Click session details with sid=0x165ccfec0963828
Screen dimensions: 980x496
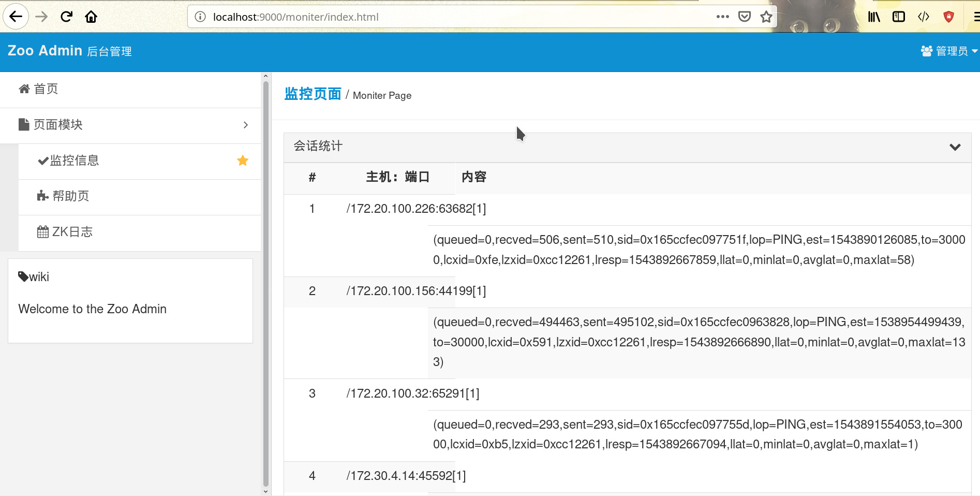[x=699, y=342]
